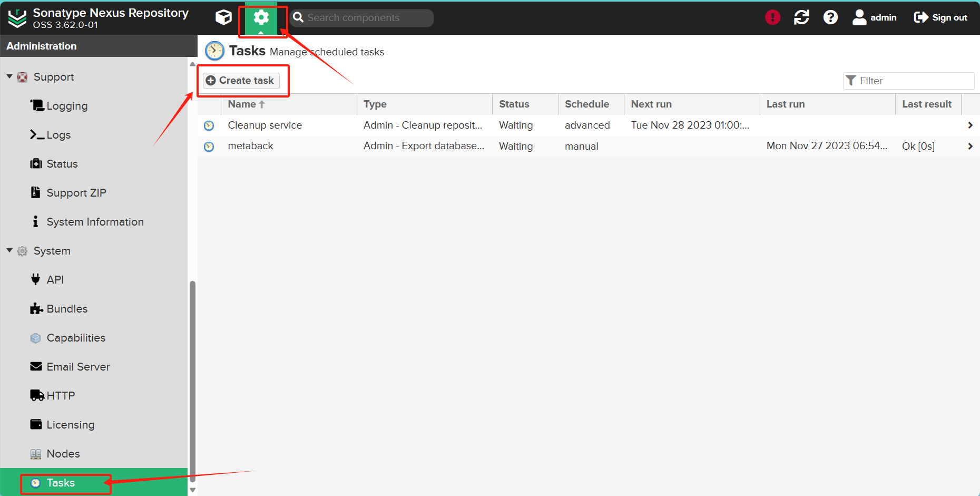Sort by the Last result column header
This screenshot has width=980, height=496.
[928, 104]
